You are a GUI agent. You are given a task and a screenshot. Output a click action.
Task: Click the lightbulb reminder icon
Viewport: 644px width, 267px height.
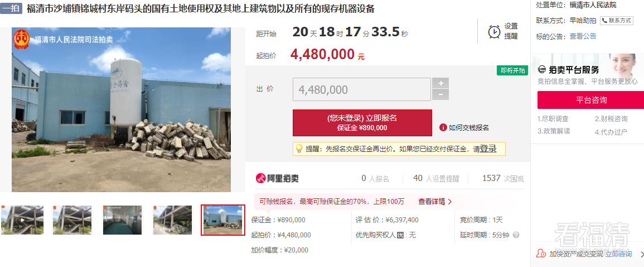(299, 149)
